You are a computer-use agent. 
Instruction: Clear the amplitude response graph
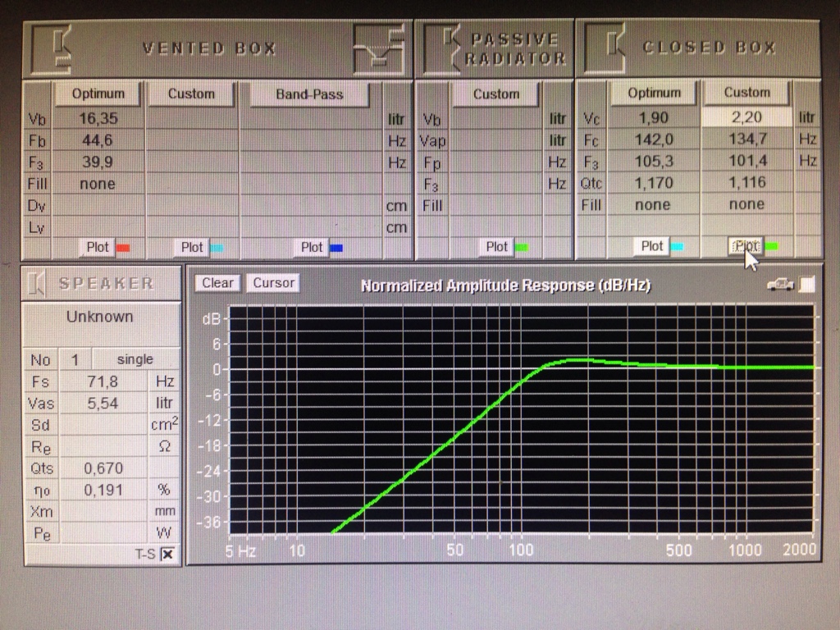click(x=217, y=283)
